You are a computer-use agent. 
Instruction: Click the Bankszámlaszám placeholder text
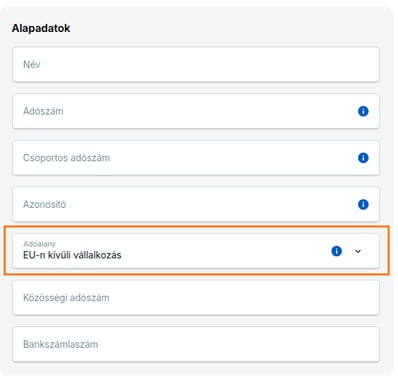[x=61, y=344]
